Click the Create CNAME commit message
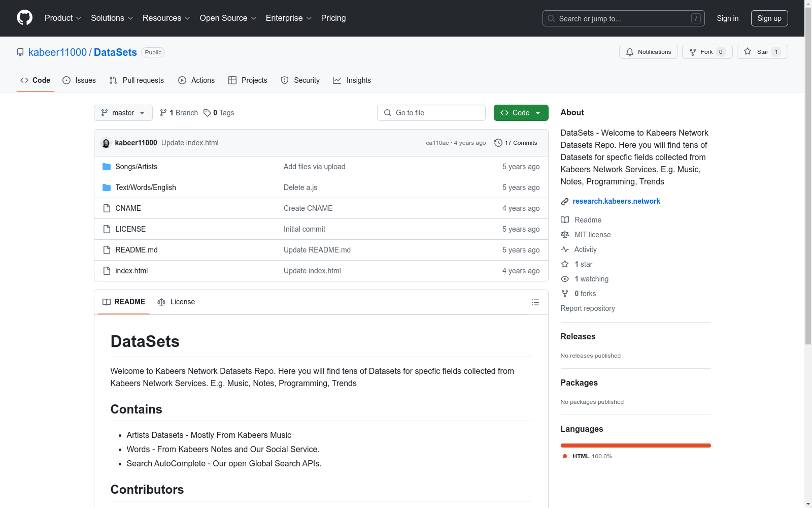 (308, 208)
